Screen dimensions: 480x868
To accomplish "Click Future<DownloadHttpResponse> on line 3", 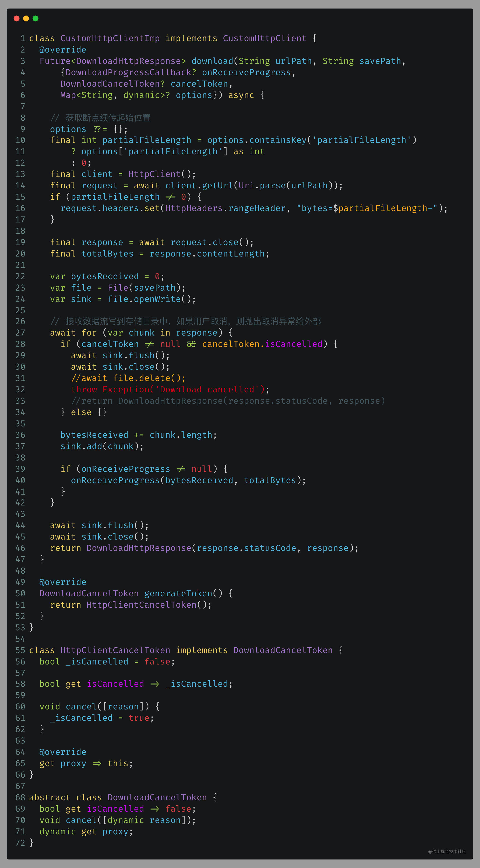I will pyautogui.click(x=113, y=61).
